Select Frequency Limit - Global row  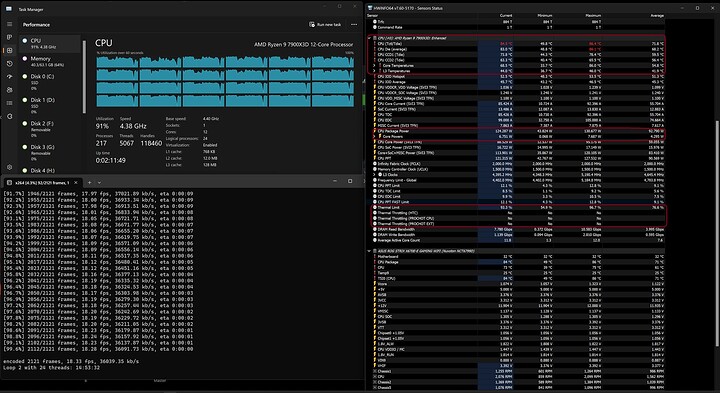coord(517,180)
